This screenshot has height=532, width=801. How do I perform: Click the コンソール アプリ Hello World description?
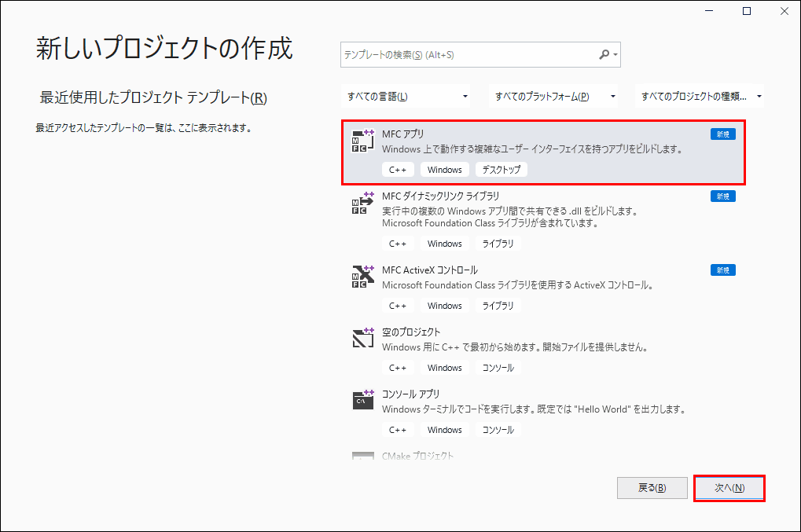coord(535,409)
